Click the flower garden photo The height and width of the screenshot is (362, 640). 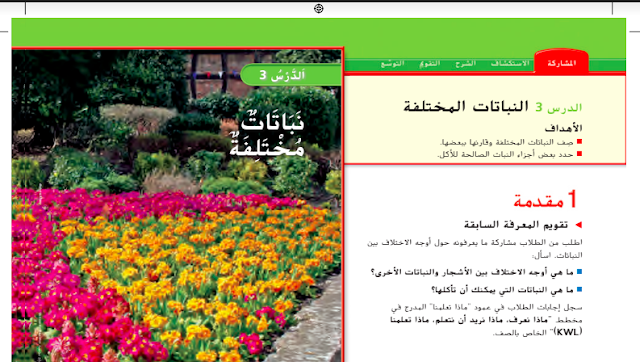click(x=177, y=204)
